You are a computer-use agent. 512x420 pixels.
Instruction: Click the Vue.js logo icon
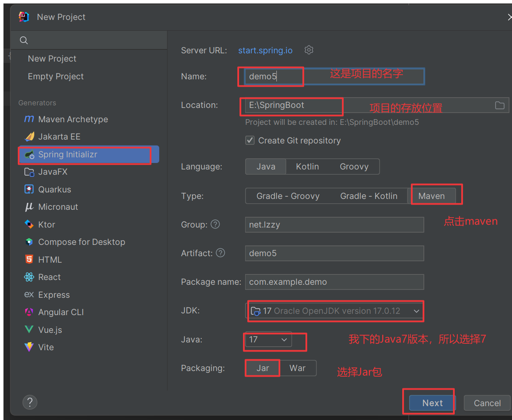click(x=29, y=329)
